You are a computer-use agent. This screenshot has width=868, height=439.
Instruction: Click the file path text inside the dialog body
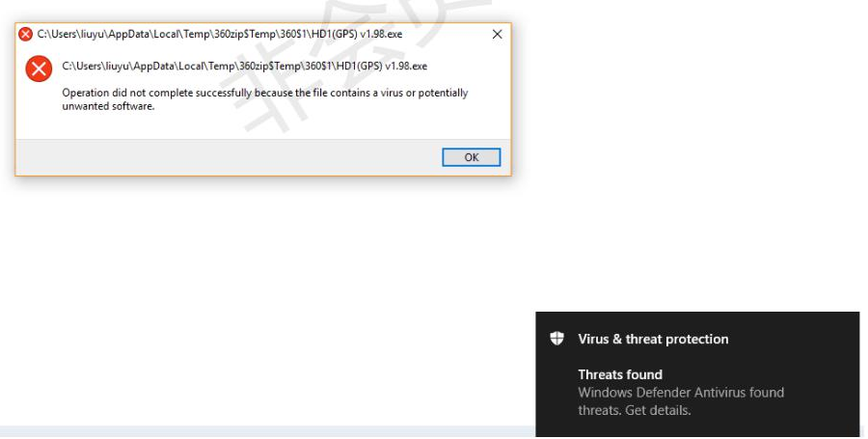(245, 67)
